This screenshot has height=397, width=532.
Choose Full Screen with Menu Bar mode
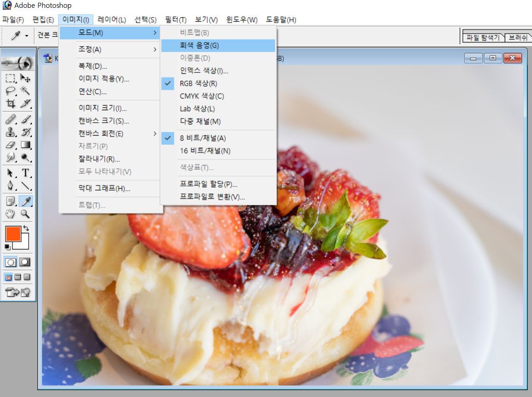click(x=18, y=277)
